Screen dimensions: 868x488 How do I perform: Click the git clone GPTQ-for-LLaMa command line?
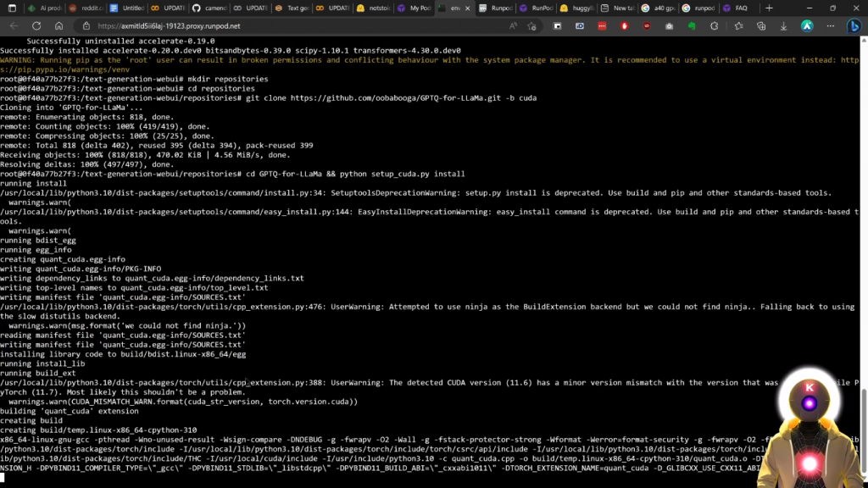[x=268, y=98]
